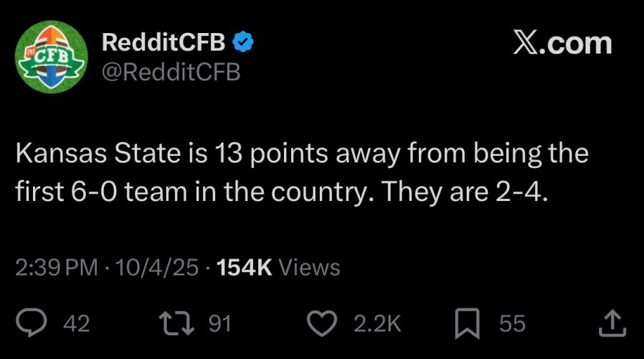Image resolution: width=644 pixels, height=359 pixels.
Task: Click the reply count 42
Action: [x=77, y=324]
